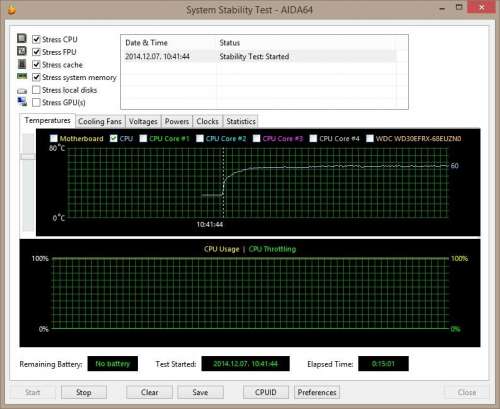Click the Save button

point(200,392)
